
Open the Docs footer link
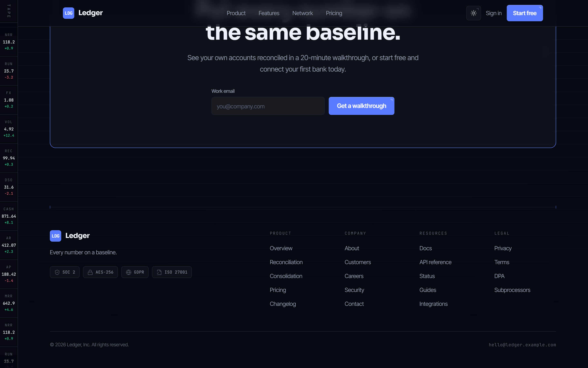coord(425,248)
